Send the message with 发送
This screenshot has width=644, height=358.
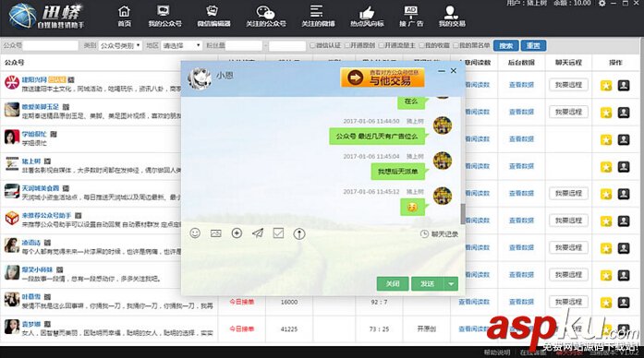(428, 284)
